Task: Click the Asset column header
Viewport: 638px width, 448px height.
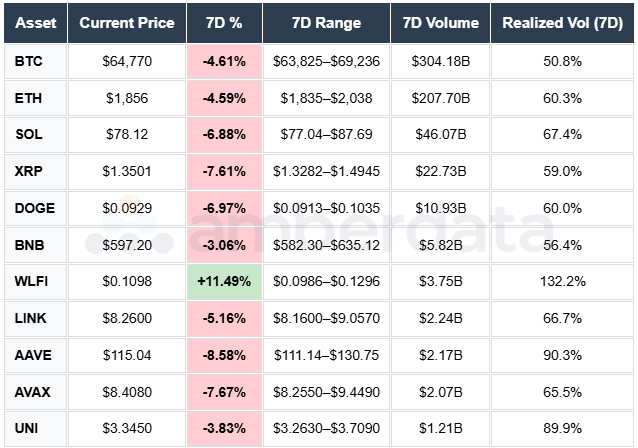Action: 33,22
